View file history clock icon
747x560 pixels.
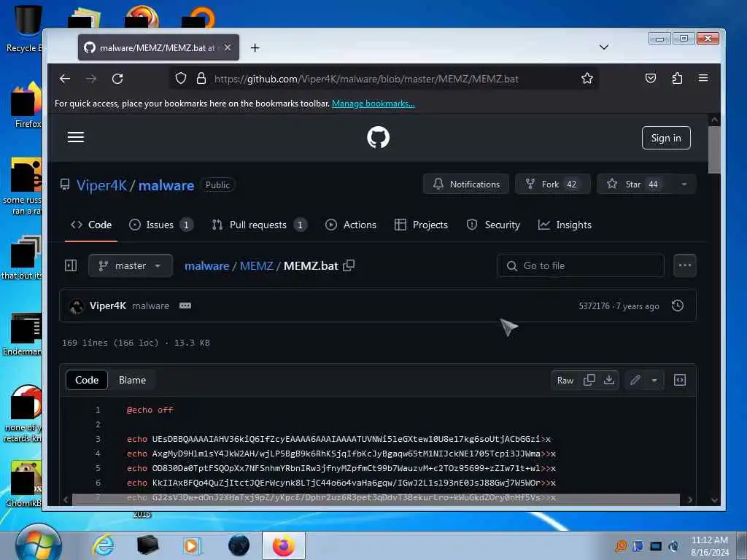click(678, 306)
